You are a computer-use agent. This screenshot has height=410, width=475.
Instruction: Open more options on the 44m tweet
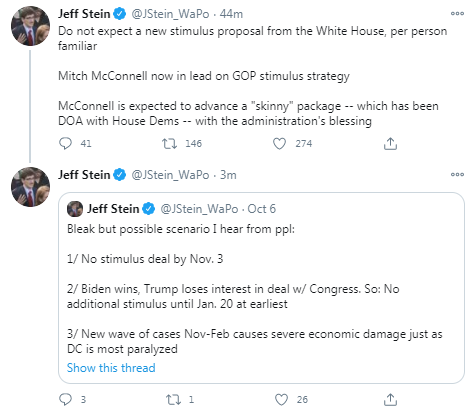(457, 14)
